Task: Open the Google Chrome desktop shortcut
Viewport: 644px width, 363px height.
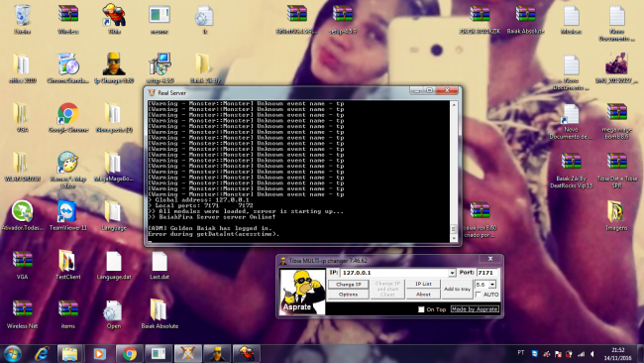Action: [68, 117]
